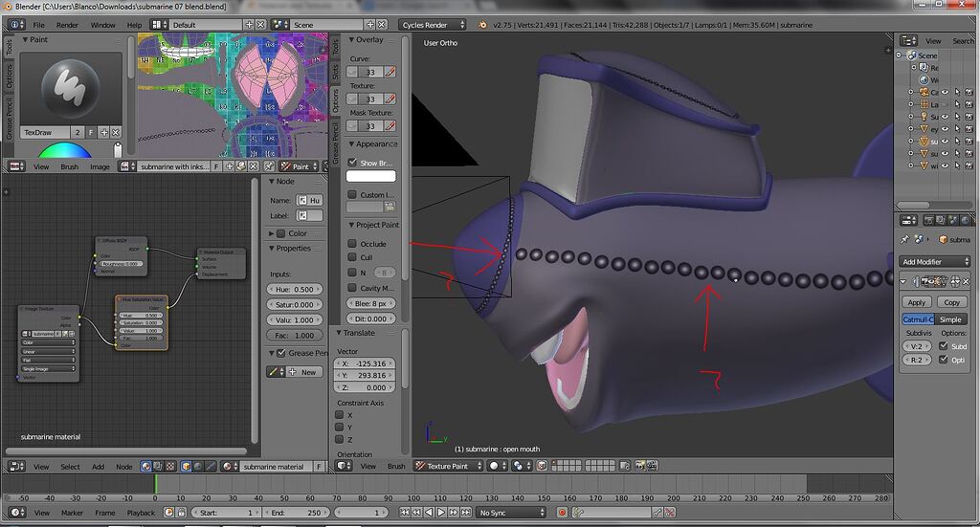Select Simple subdivision type
This screenshot has width=980, height=527.
(950, 319)
